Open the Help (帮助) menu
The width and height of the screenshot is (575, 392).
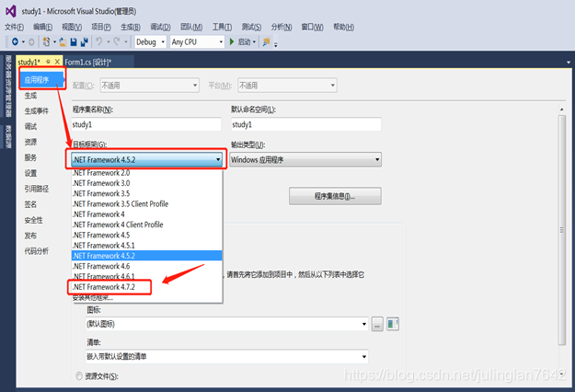coord(343,27)
